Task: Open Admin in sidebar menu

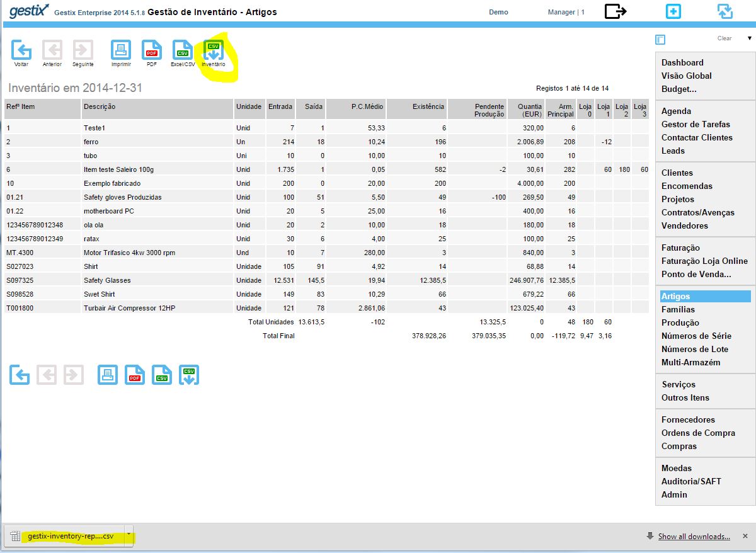Action: pos(674,494)
